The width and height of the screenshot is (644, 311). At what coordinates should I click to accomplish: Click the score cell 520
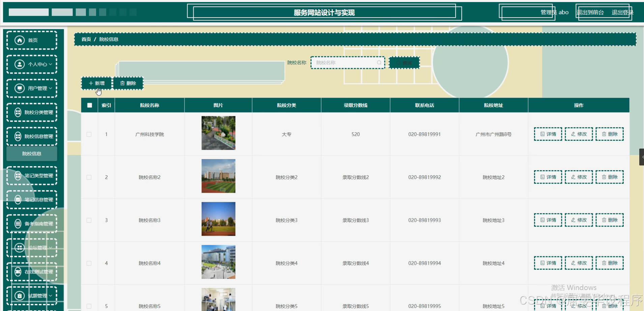[x=356, y=134]
